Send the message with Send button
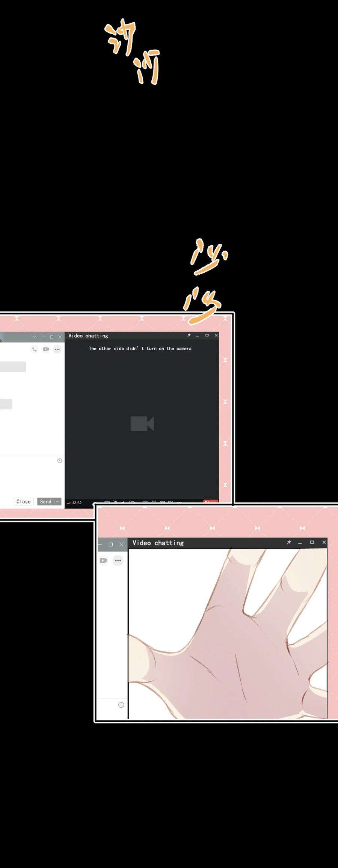The width and height of the screenshot is (338, 868). click(x=45, y=501)
